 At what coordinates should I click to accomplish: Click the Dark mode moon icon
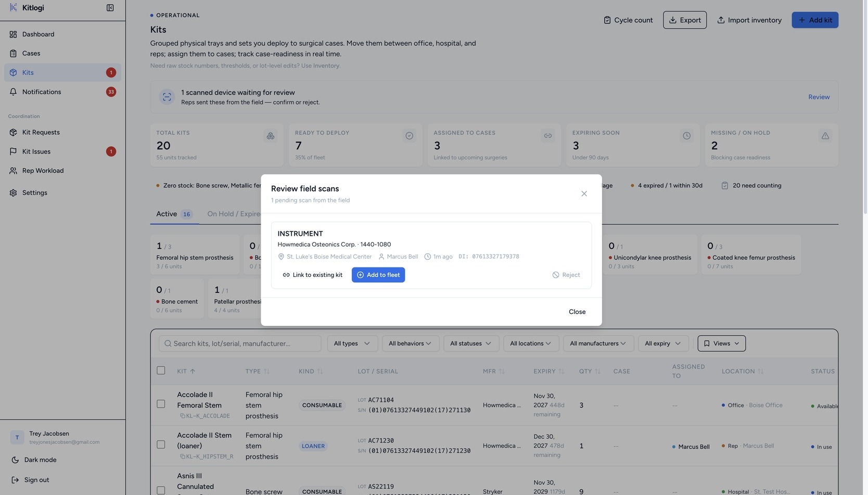tap(15, 460)
